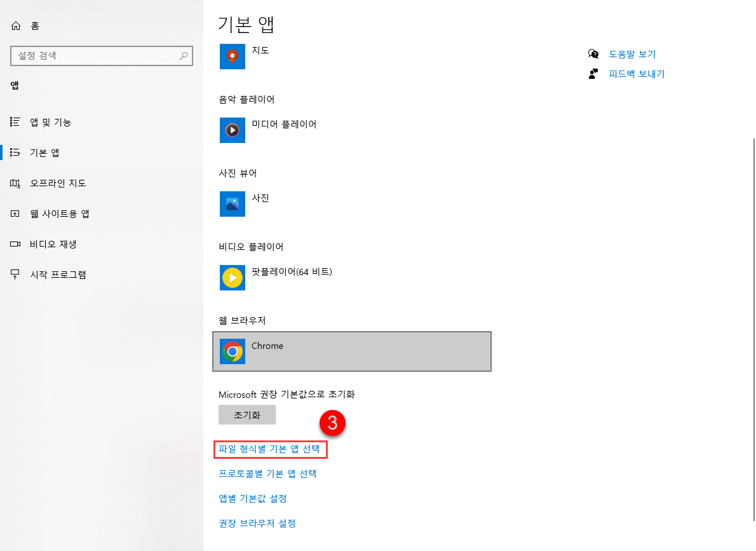Click the 음악 플레이어 section label
The image size is (756, 551).
[x=246, y=99]
